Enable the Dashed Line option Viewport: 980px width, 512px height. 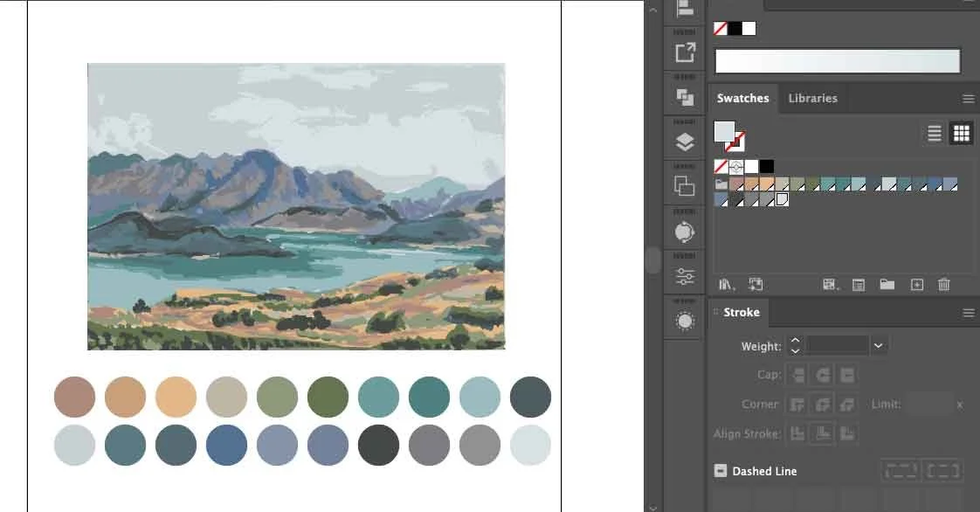[x=721, y=471]
